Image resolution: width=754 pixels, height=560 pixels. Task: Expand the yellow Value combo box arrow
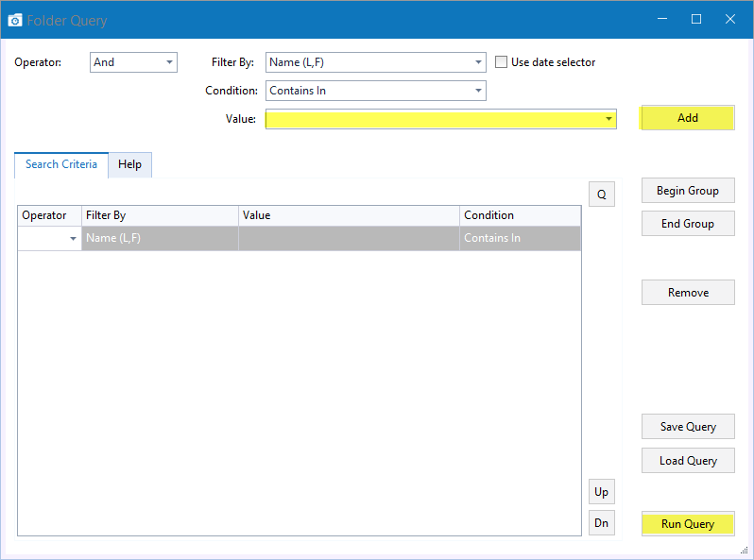click(608, 119)
